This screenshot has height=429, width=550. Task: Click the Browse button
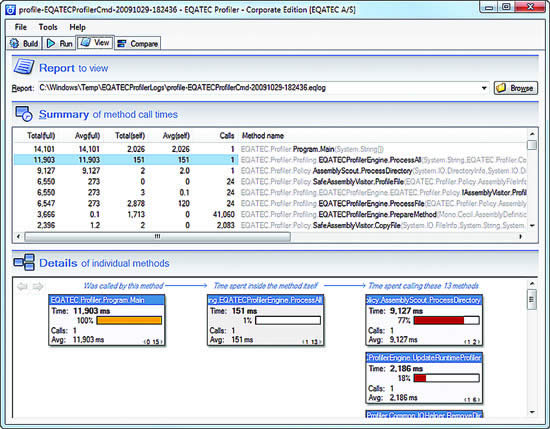pos(516,88)
